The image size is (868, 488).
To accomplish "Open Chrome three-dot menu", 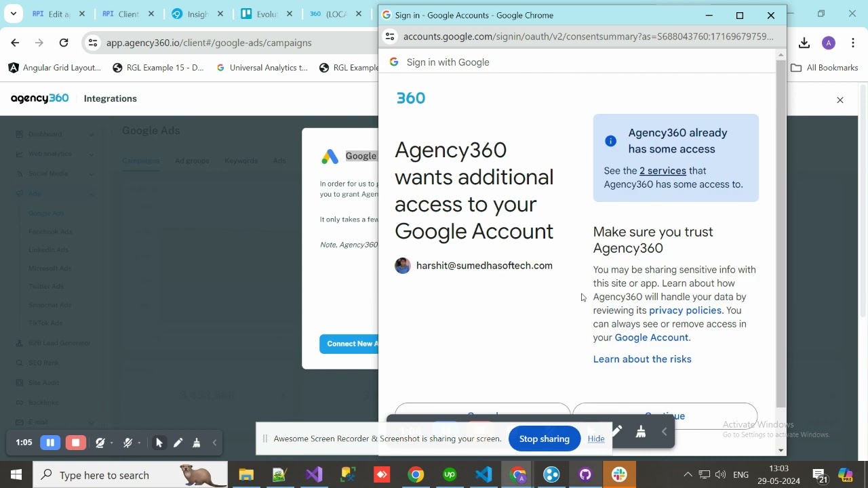I will [853, 43].
